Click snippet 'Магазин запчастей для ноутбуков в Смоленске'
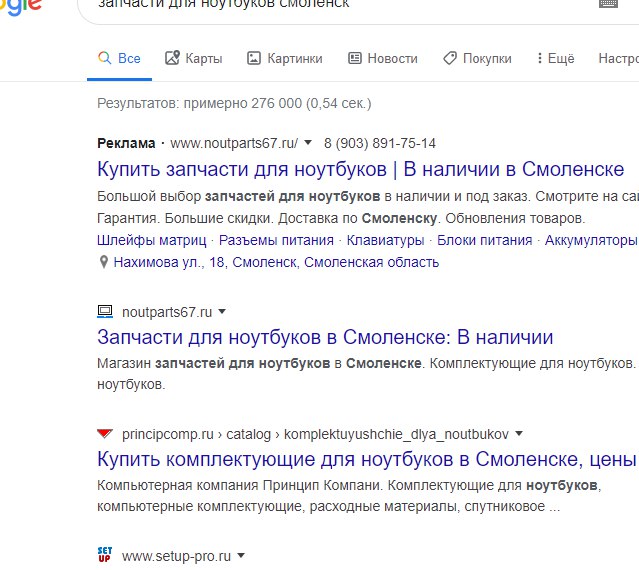 pos(261,363)
